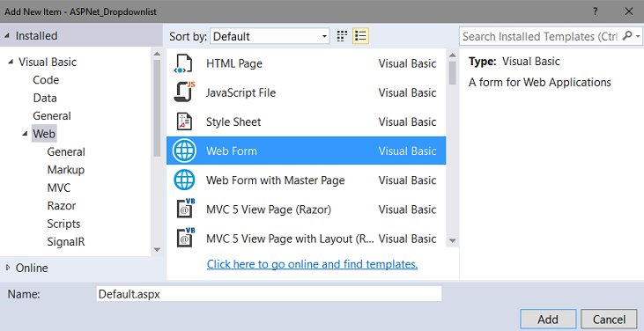Select Web Form with Master Page icon
Image resolution: width=644 pixels, height=331 pixels.
click(x=184, y=180)
